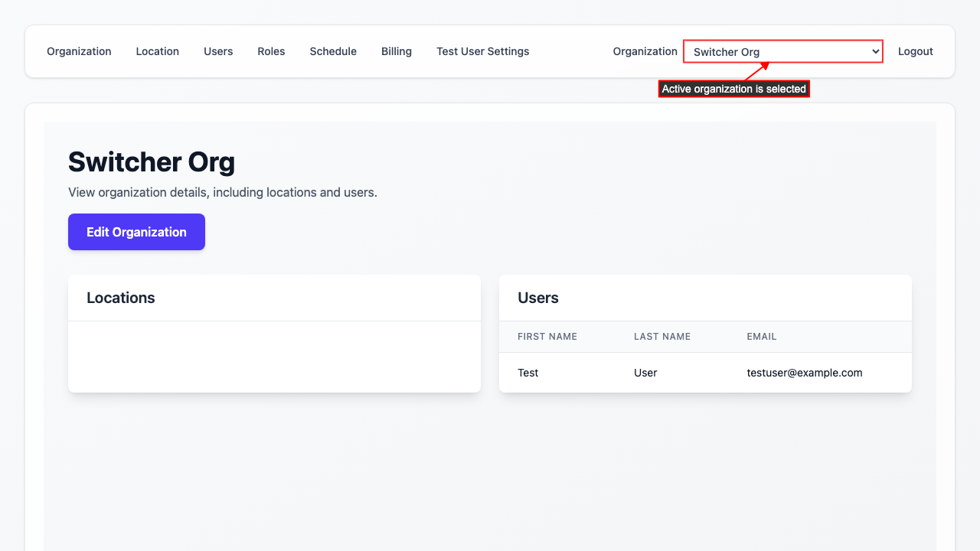The width and height of the screenshot is (980, 551).
Task: Click the Logout link
Action: (915, 51)
